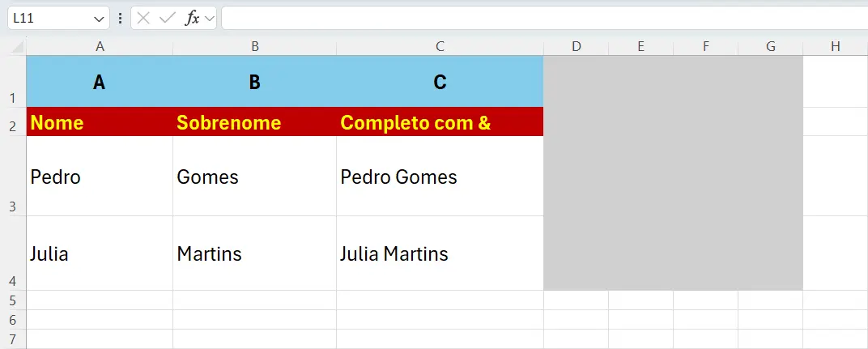Click the blue cell labeled B
Viewport: 868px width, 349px height.
pos(254,82)
